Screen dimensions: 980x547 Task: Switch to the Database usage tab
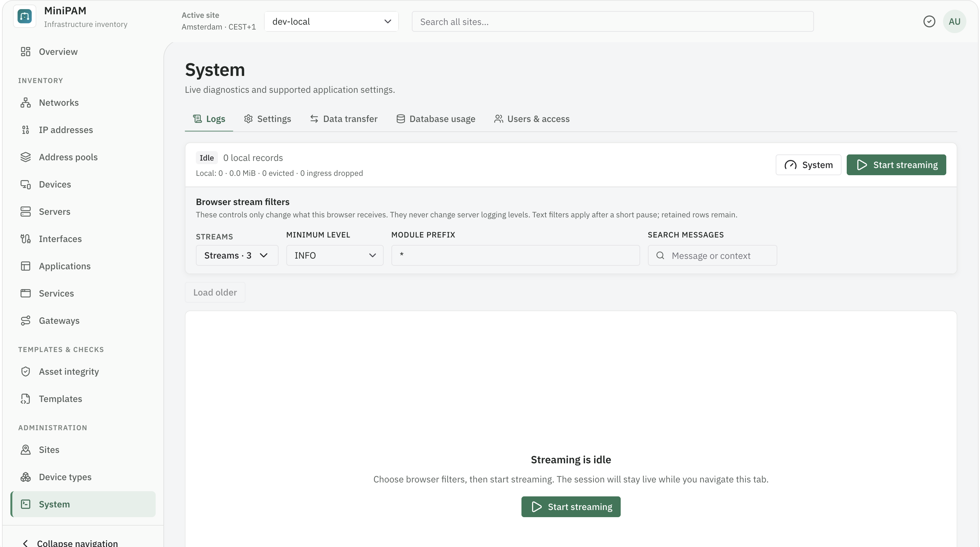[x=436, y=119]
